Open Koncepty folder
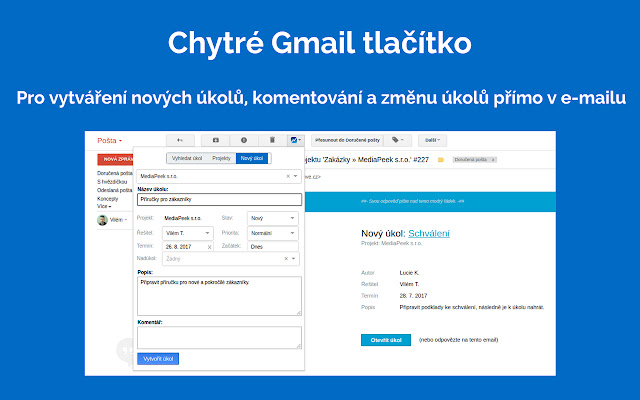 108,199
